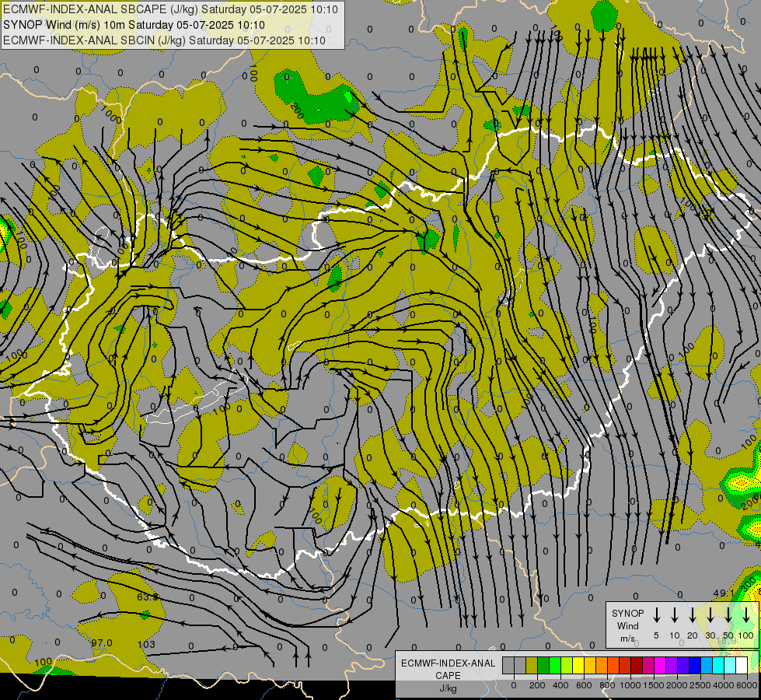Image resolution: width=761 pixels, height=700 pixels.
Task: Click the wind arrow above the 10 label
Action: click(675, 614)
